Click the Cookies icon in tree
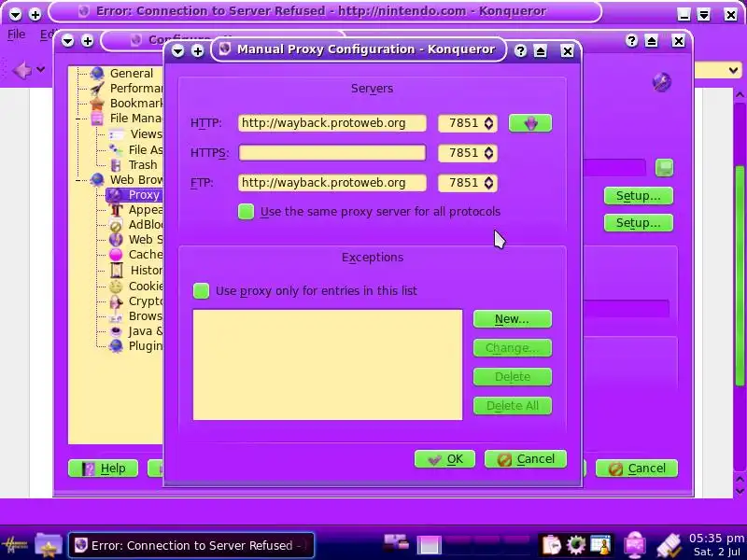 (x=116, y=286)
